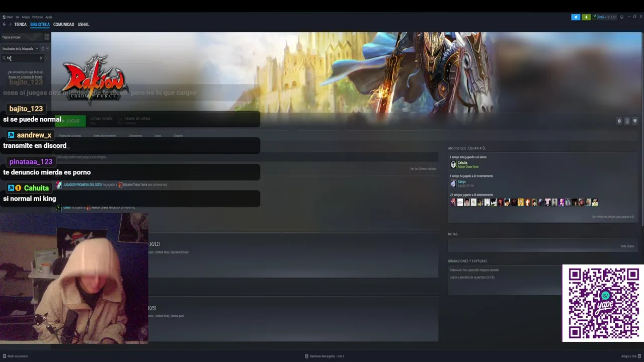Switch the library to grid collections view
The image size is (644, 362).
tap(47, 37)
